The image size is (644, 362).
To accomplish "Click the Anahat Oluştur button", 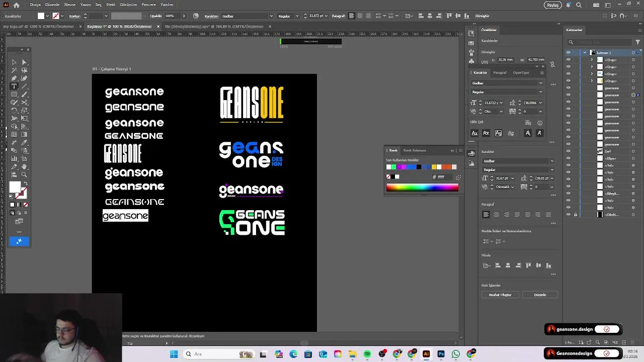I will 500,295.
